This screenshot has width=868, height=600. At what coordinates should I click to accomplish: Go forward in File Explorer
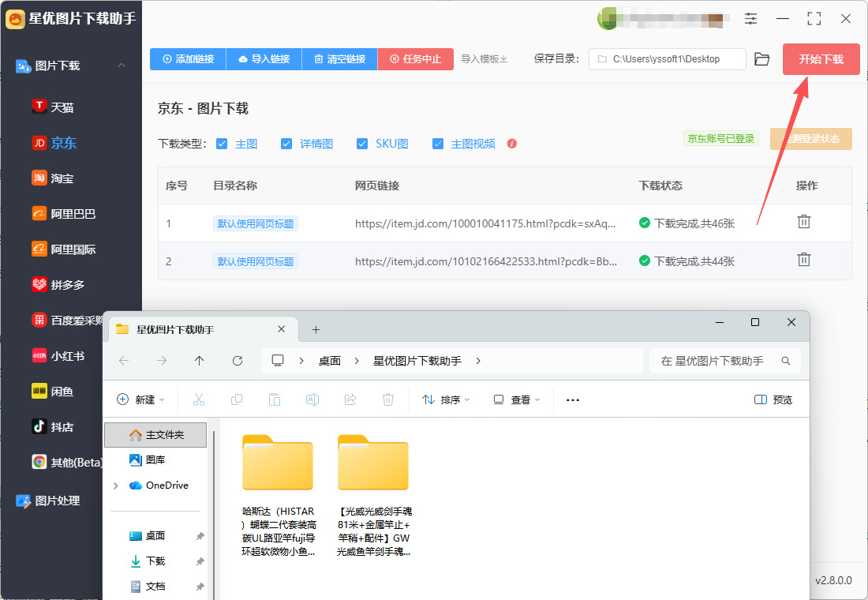pos(162,361)
